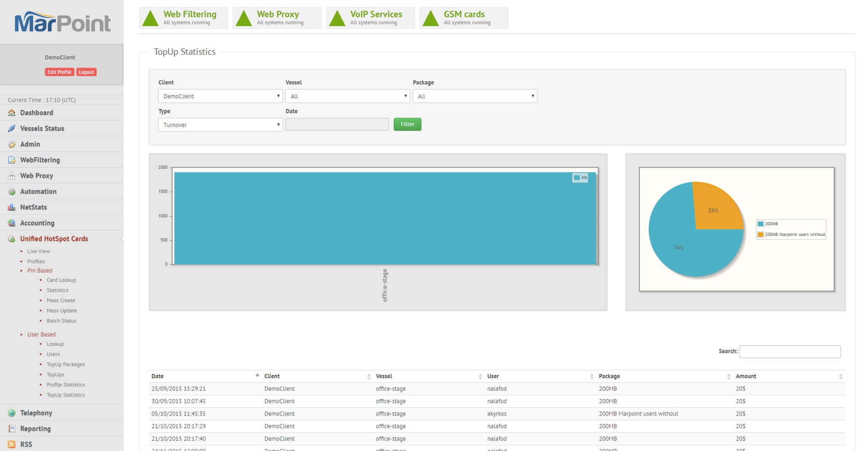Click the Admin gear icon
Image resolution: width=868 pixels, height=451 pixels.
(x=12, y=144)
